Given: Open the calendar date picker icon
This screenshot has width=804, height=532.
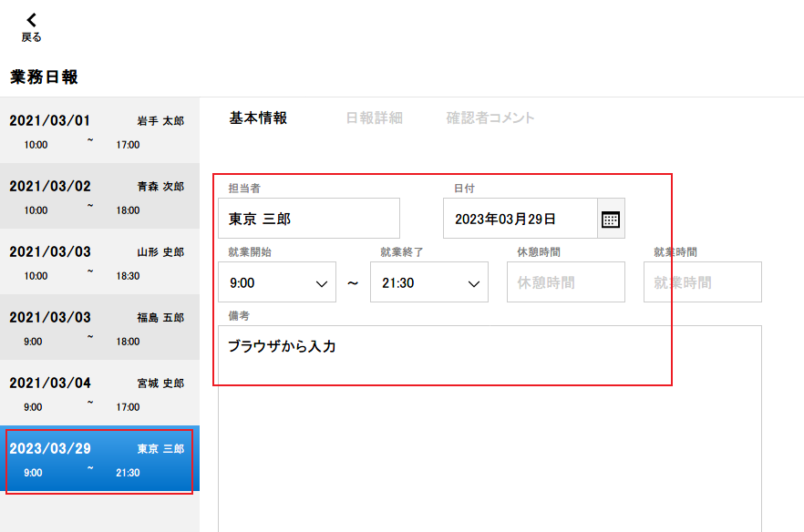Looking at the screenshot, I should [611, 219].
